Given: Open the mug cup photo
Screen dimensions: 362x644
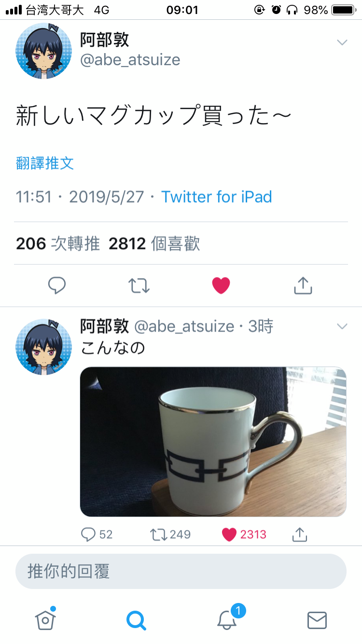Looking at the screenshot, I should (x=213, y=442).
